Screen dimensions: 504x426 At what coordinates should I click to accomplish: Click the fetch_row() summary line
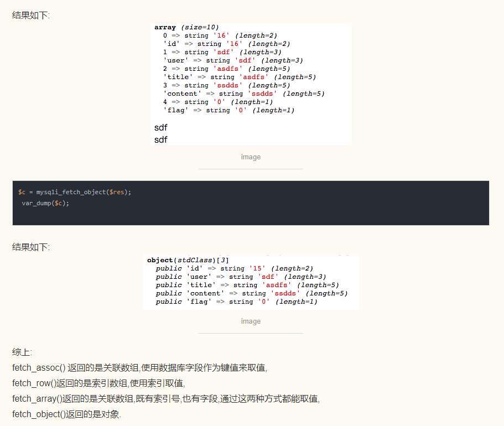[x=98, y=383]
